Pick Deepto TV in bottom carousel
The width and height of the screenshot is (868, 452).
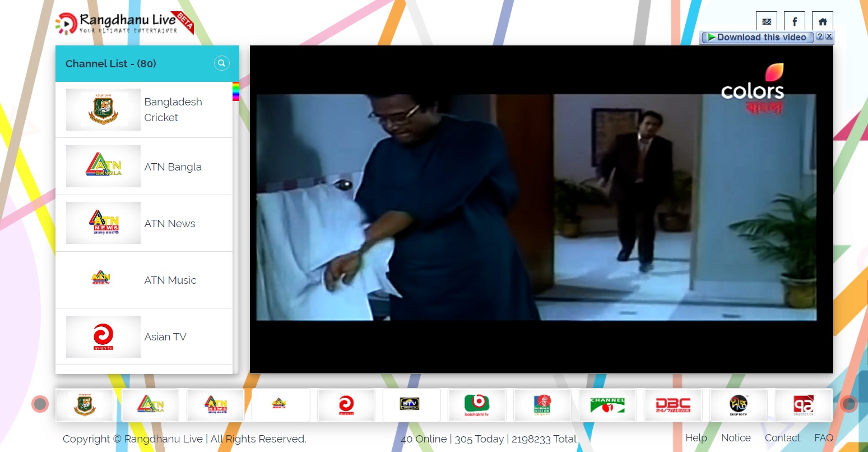point(739,405)
